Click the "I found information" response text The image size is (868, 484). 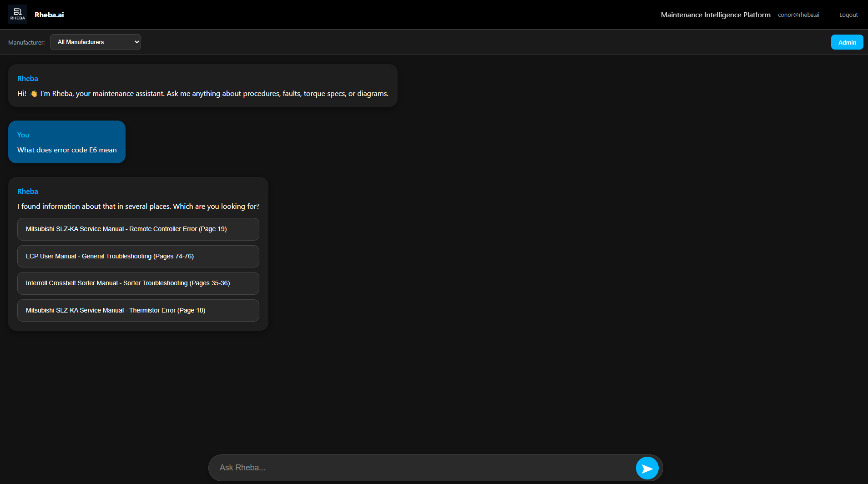tap(138, 207)
